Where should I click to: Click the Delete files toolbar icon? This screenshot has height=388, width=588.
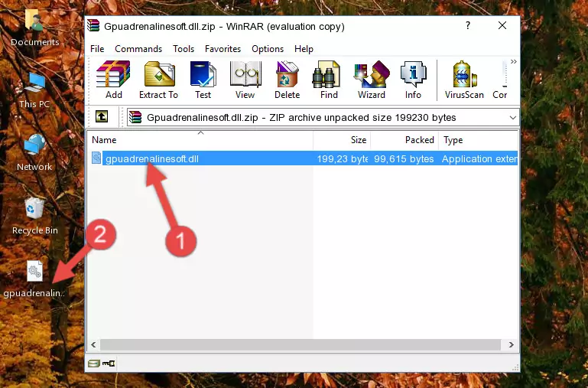288,80
